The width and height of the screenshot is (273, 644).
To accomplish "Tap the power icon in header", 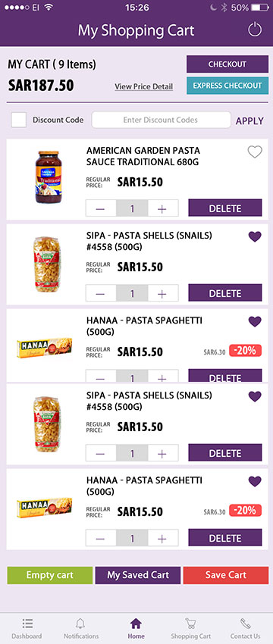I will pyautogui.click(x=255, y=30).
